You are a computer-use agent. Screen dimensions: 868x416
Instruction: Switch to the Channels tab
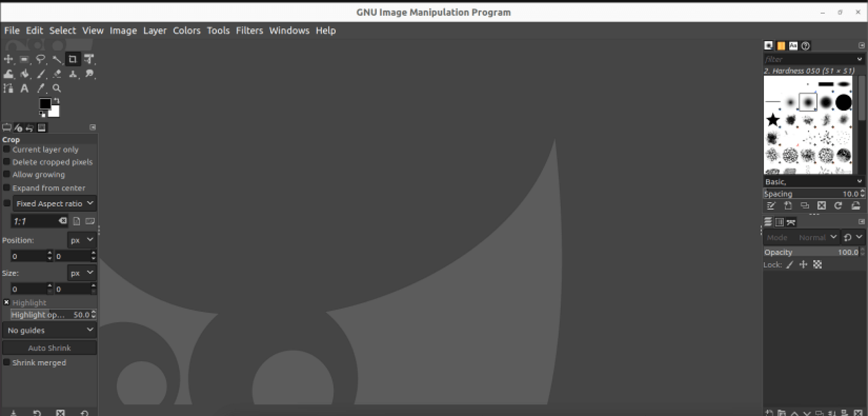coord(779,222)
